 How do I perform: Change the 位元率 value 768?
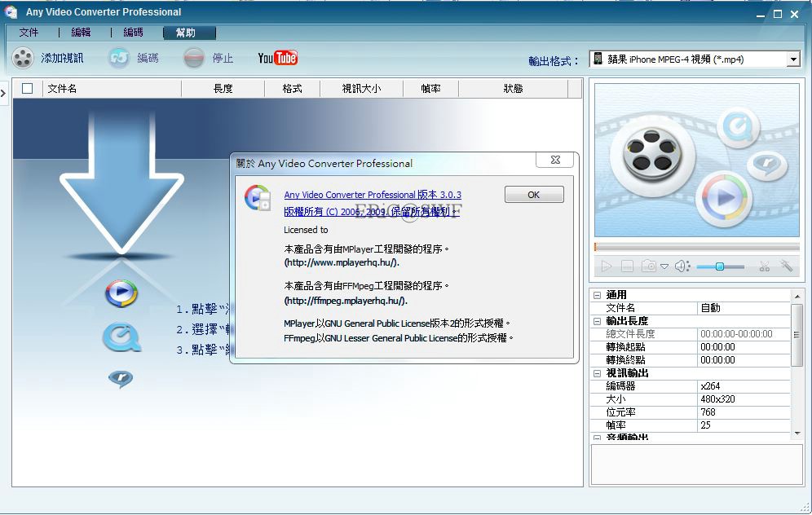click(x=744, y=412)
